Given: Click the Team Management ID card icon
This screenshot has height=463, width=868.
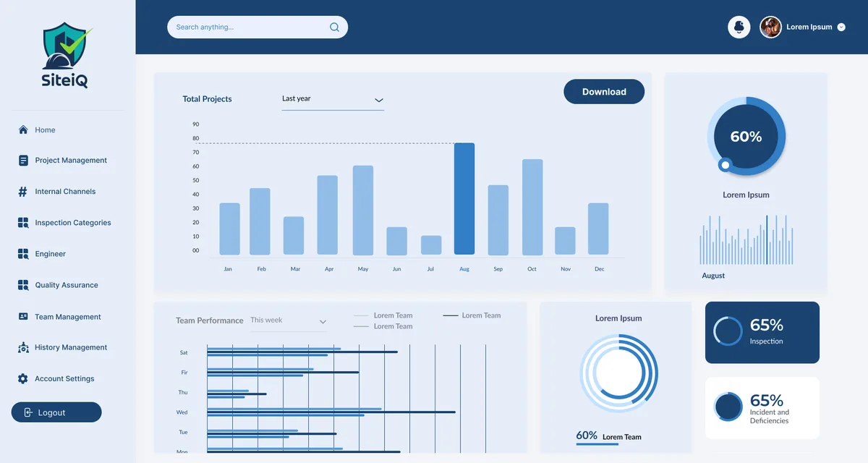Looking at the screenshot, I should pyautogui.click(x=23, y=317).
